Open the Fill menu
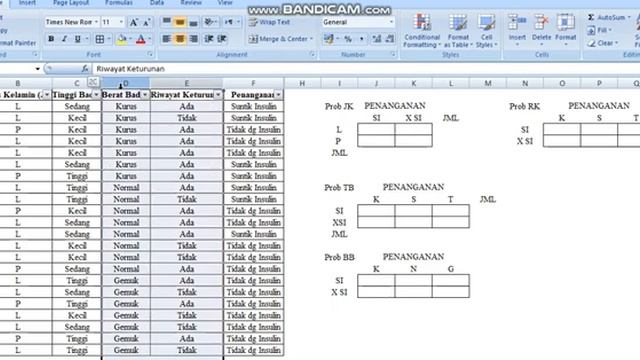The width and height of the screenshot is (640, 360). (x=599, y=30)
